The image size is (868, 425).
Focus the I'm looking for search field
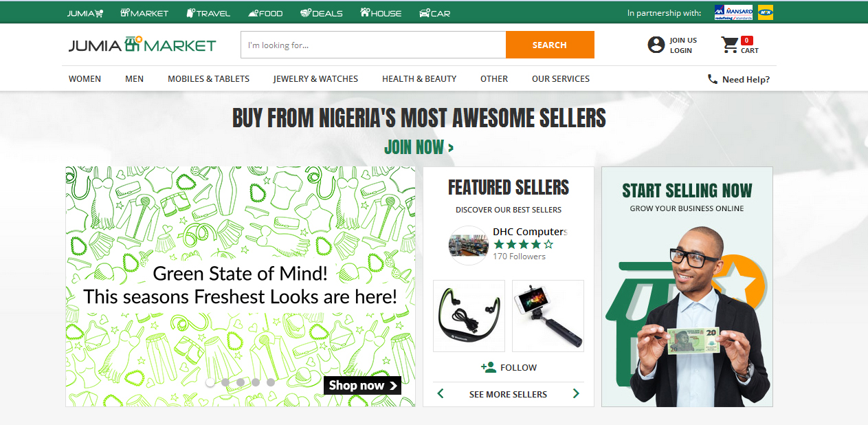(x=372, y=45)
